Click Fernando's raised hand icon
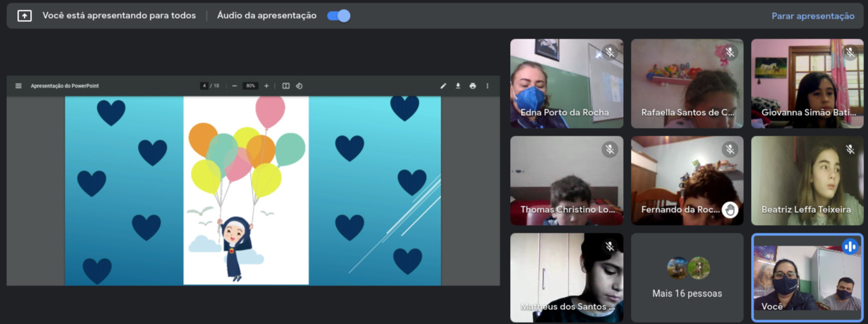Viewport: 868px width, 324px height. (x=730, y=210)
